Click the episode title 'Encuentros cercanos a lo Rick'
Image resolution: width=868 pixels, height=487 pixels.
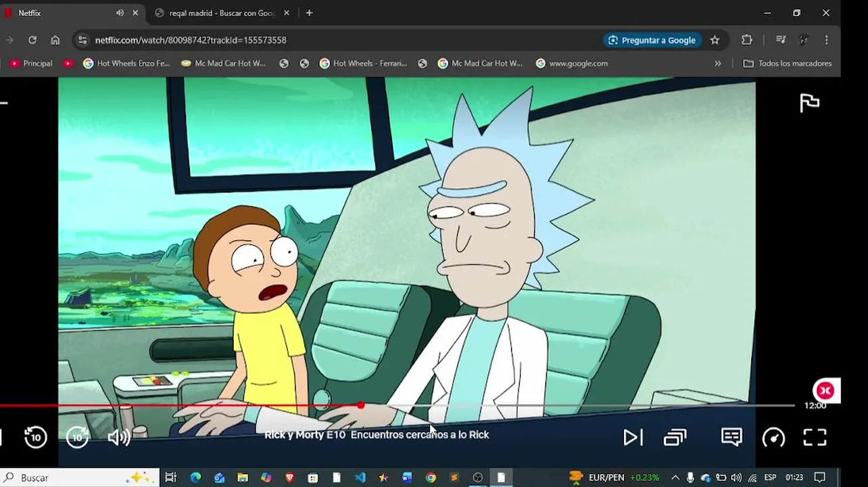pos(420,435)
